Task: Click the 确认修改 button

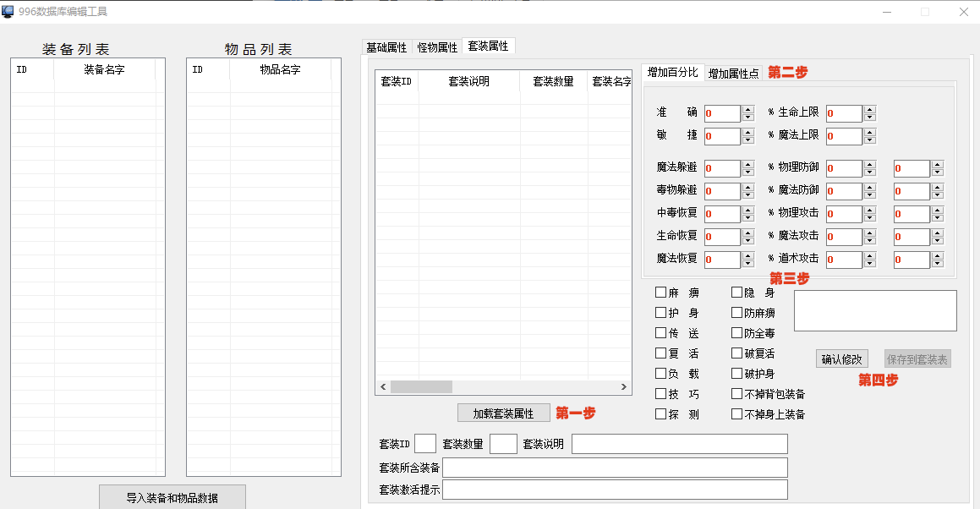Action: tap(841, 359)
